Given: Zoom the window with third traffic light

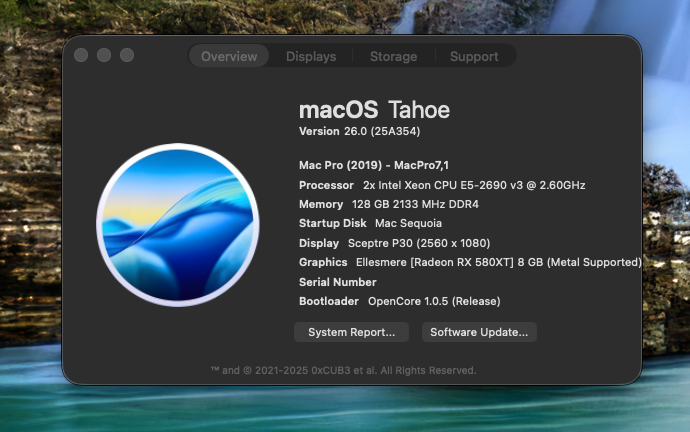Looking at the screenshot, I should point(127,55).
